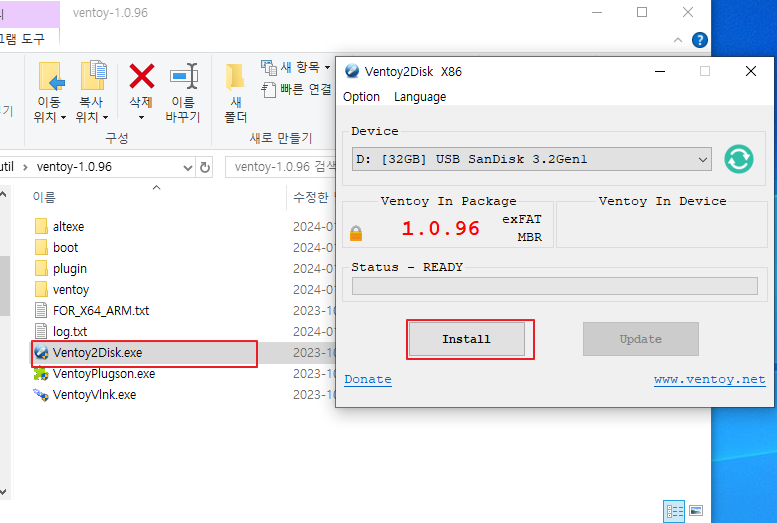Click the Explorer address bar refresh button
Image resolution: width=777 pixels, height=523 pixels.
[x=205, y=168]
